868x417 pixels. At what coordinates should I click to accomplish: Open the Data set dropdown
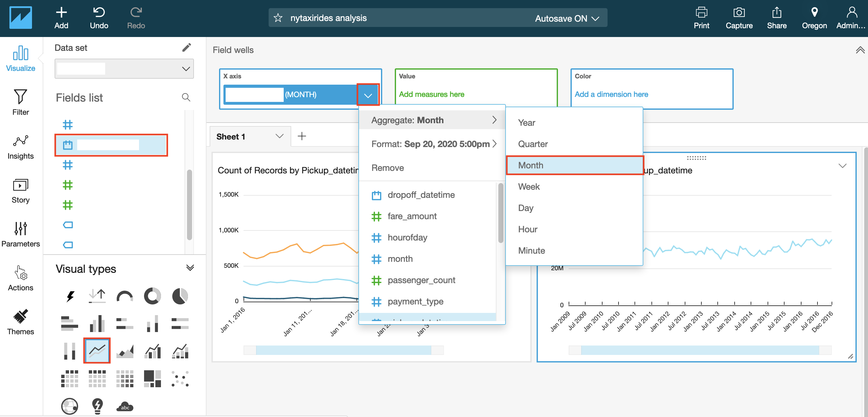click(124, 69)
